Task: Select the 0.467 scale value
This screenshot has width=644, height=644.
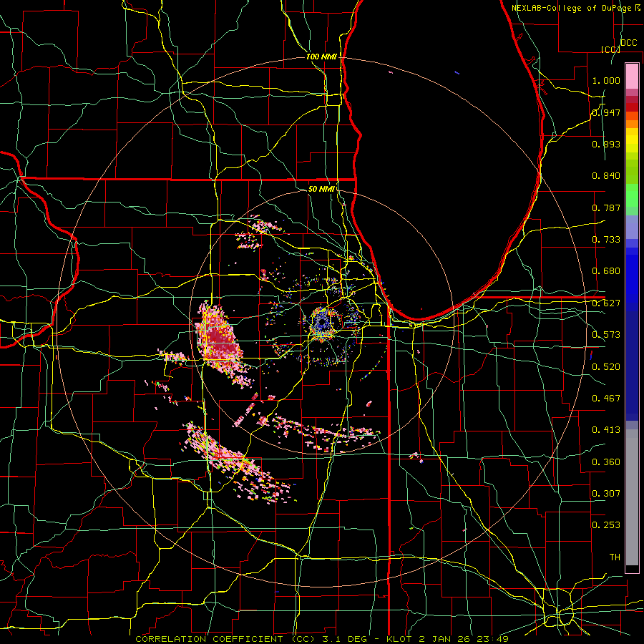Action: (606, 399)
